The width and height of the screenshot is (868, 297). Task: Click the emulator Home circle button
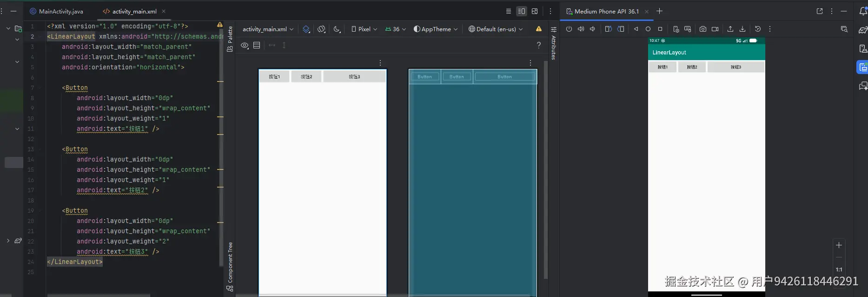648,29
